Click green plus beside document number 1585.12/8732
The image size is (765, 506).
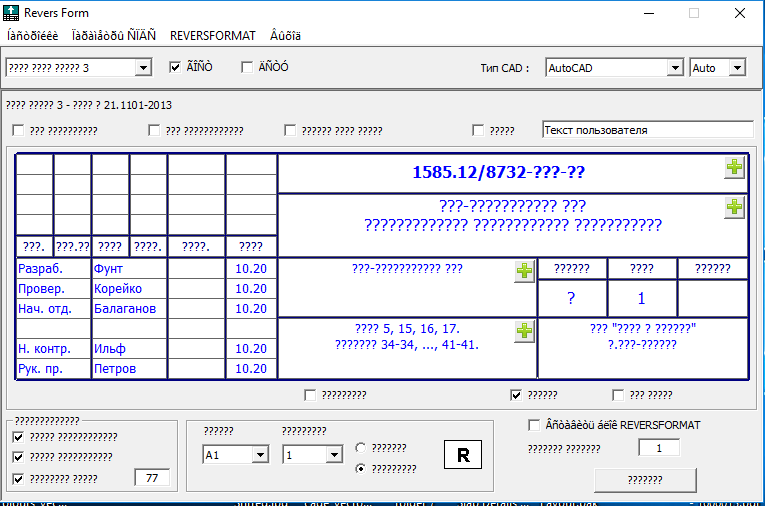click(x=734, y=168)
